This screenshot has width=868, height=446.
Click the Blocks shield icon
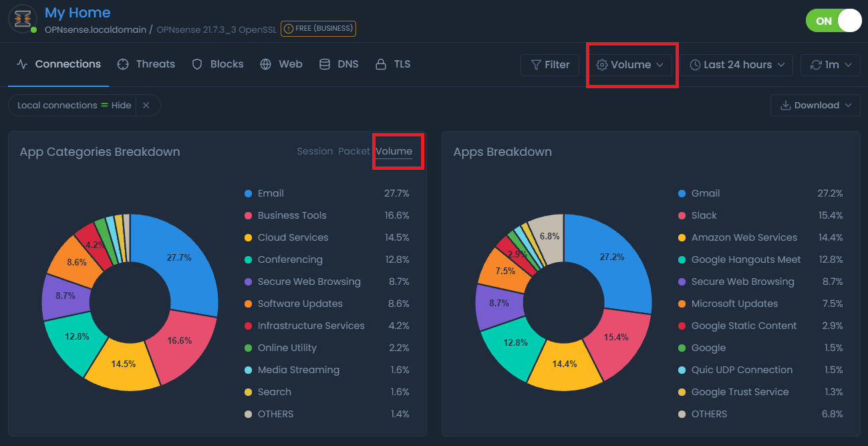coord(197,64)
